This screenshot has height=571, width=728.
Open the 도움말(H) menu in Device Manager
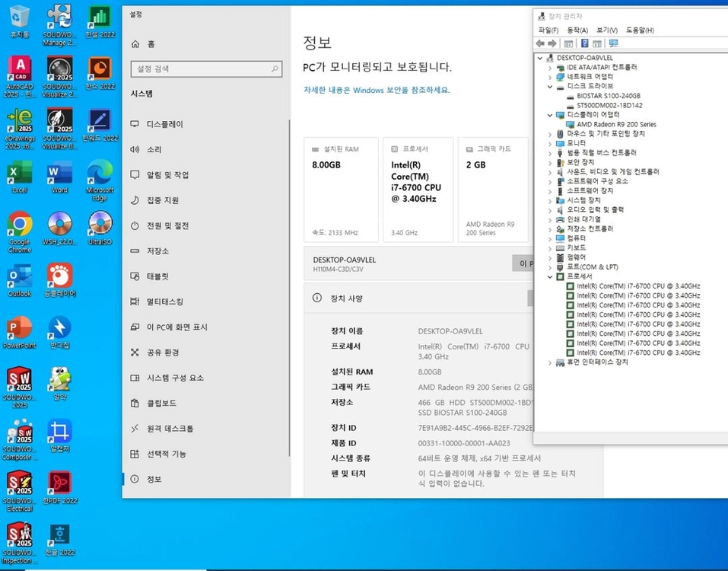[x=640, y=30]
